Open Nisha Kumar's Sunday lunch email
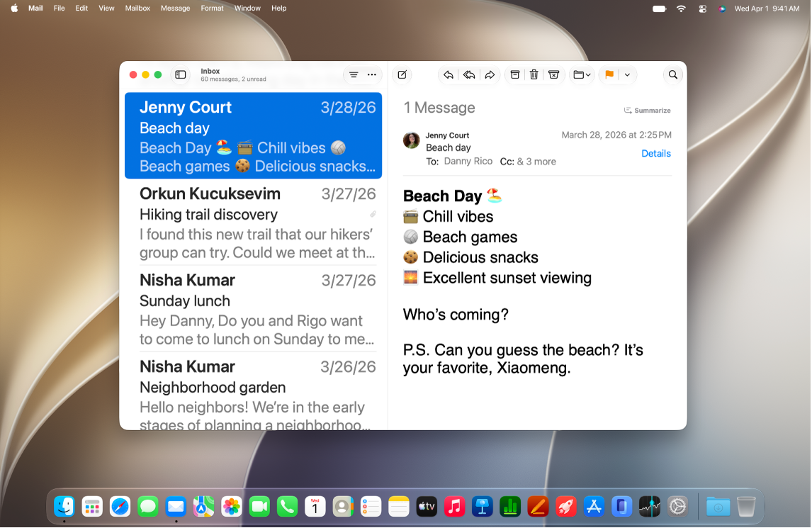Screen dimensions: 812x528 [x=253, y=309]
